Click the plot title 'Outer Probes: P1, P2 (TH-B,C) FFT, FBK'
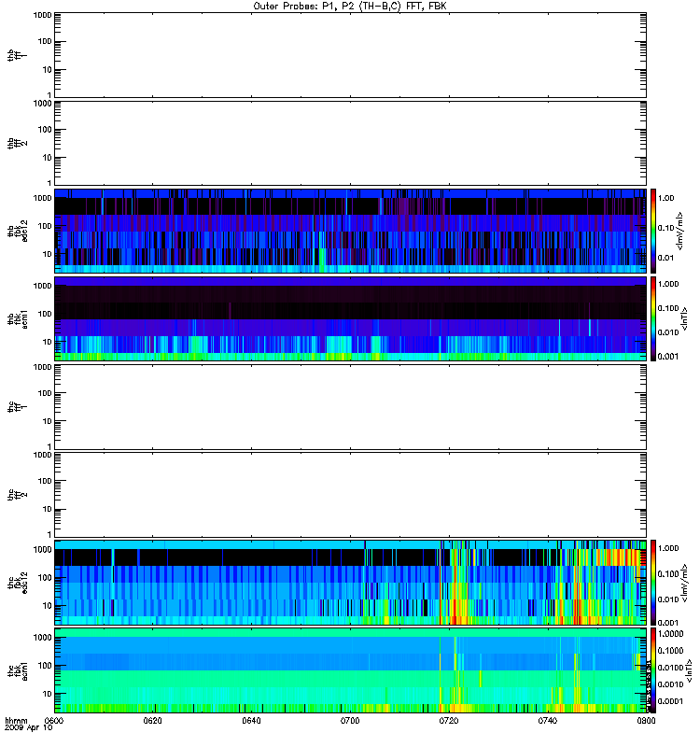This screenshot has width=700, height=747. point(349,7)
